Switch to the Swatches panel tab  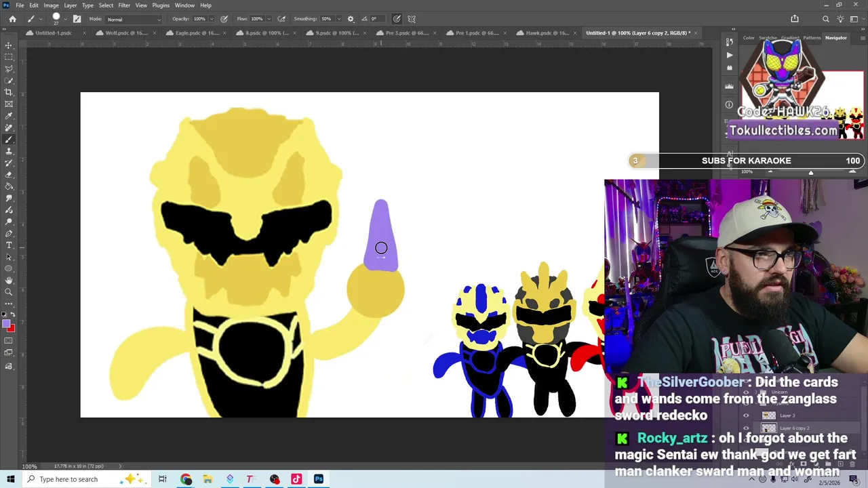(768, 38)
